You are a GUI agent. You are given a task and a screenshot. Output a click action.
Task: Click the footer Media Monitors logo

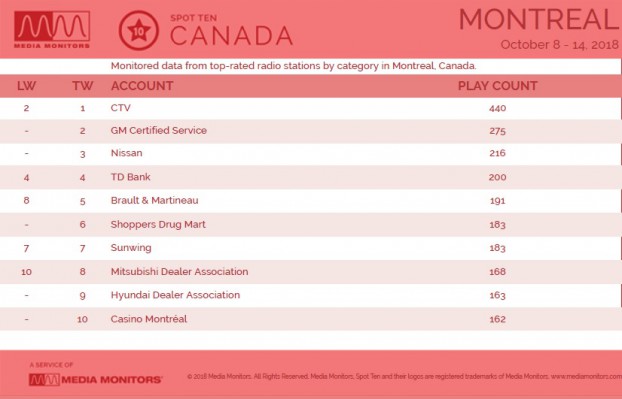pos(95,380)
